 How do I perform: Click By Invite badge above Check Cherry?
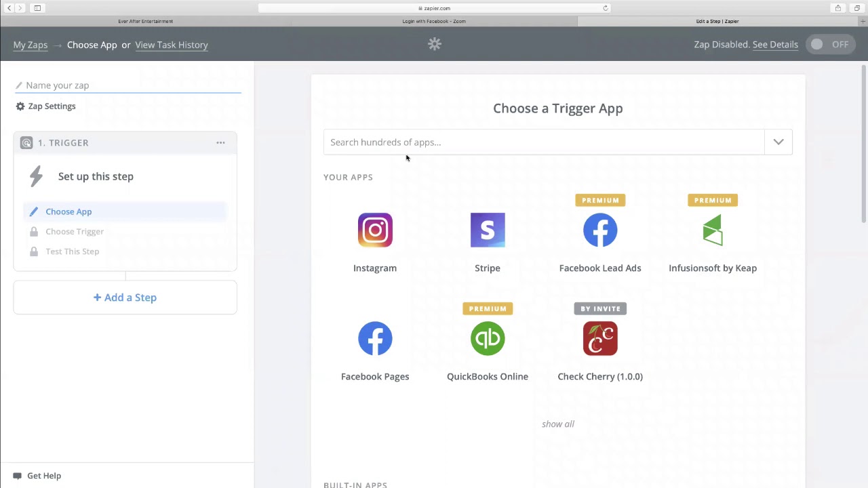(x=600, y=309)
